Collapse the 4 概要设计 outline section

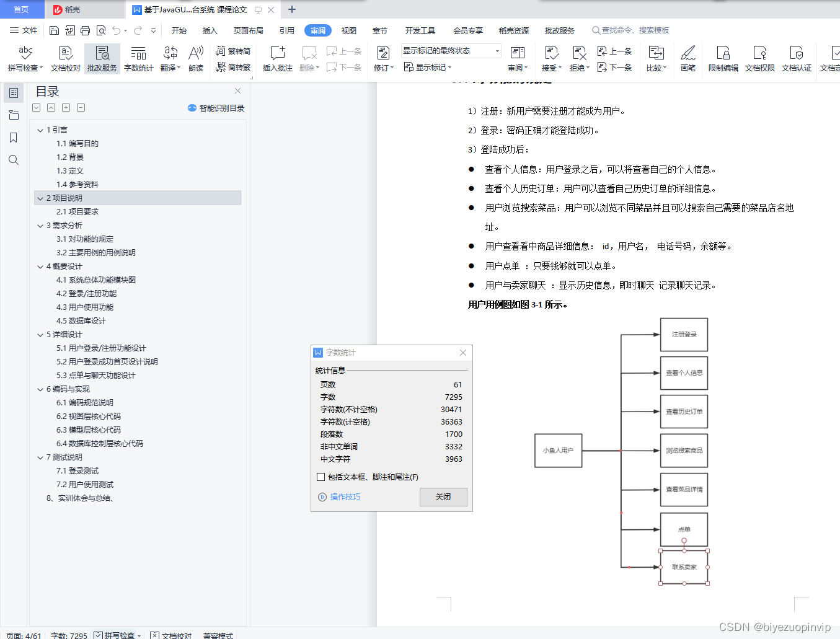tap(40, 267)
